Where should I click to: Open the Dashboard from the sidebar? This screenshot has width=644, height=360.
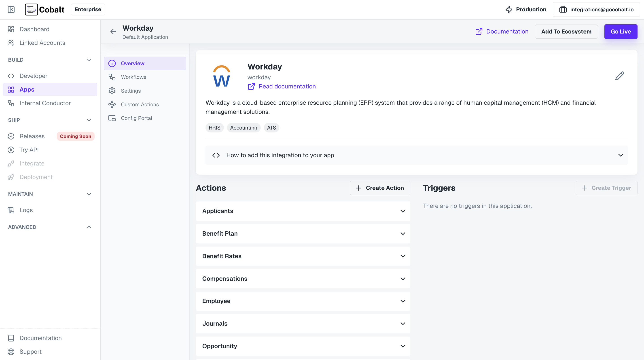pos(34,29)
